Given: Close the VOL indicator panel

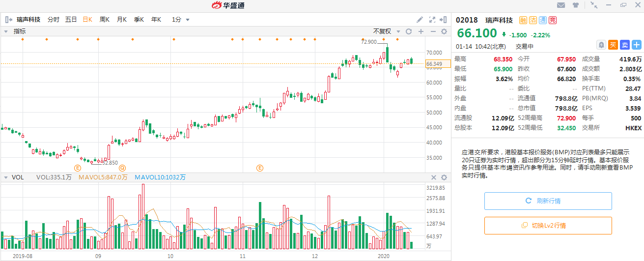Looking at the screenshot, I should pos(434,177).
